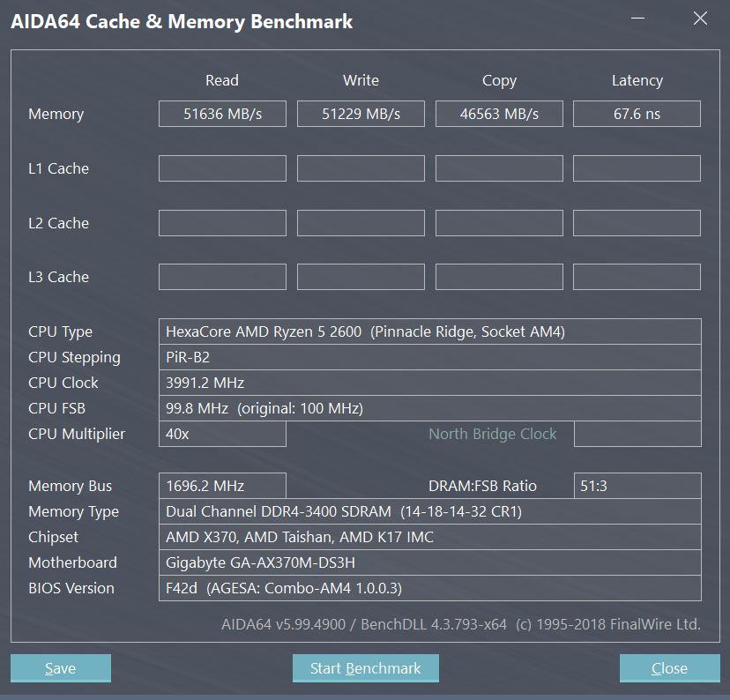
Task: Click the Save button
Action: click(x=61, y=668)
